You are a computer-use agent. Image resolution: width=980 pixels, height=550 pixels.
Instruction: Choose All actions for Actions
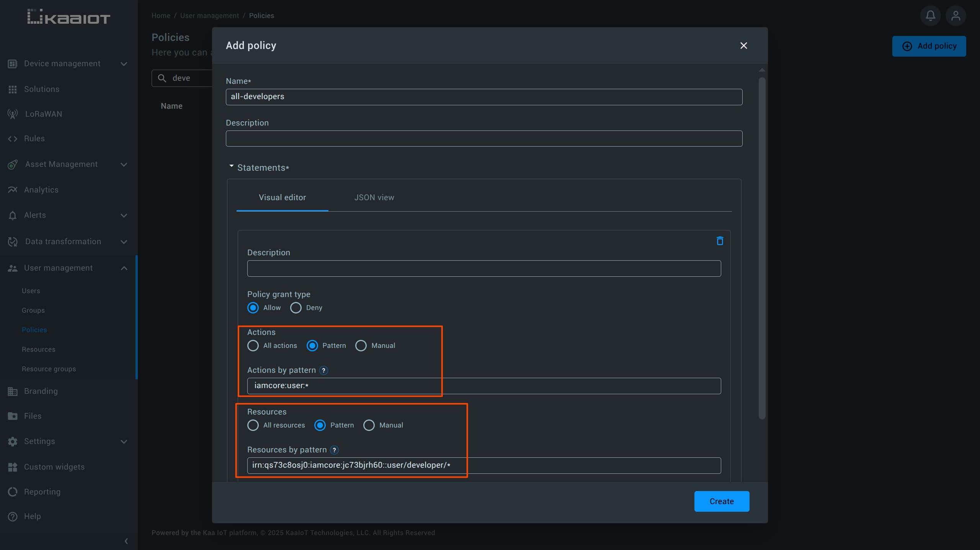pos(252,345)
